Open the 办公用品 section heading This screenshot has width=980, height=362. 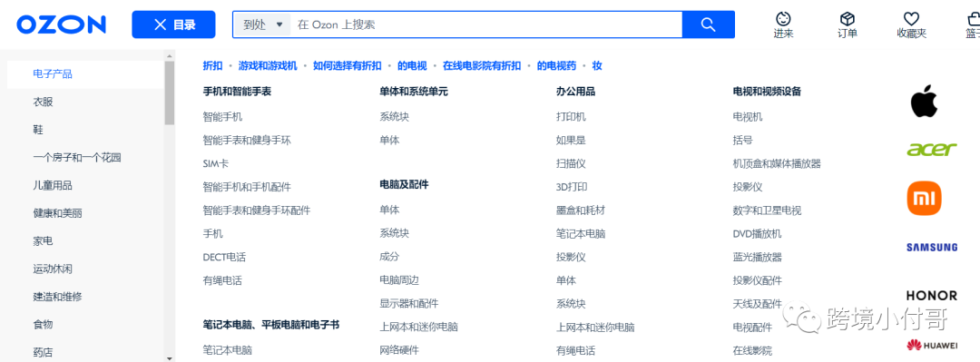tap(575, 92)
